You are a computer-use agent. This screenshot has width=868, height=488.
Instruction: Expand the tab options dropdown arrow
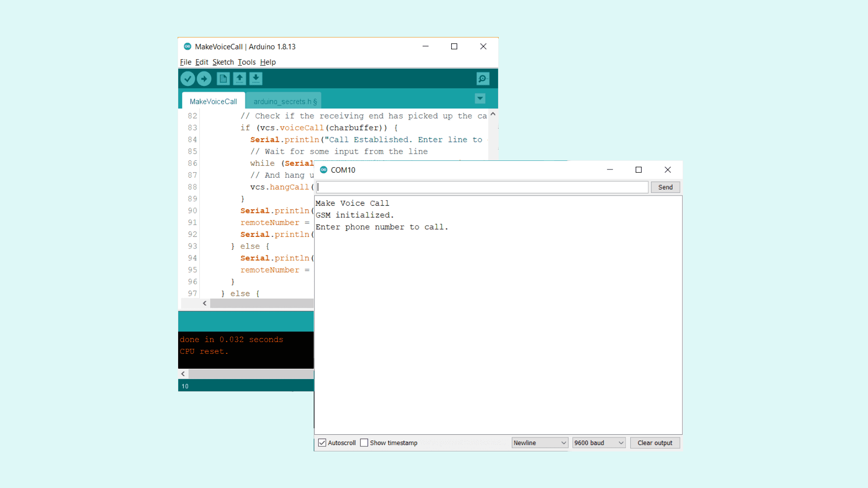tap(480, 98)
